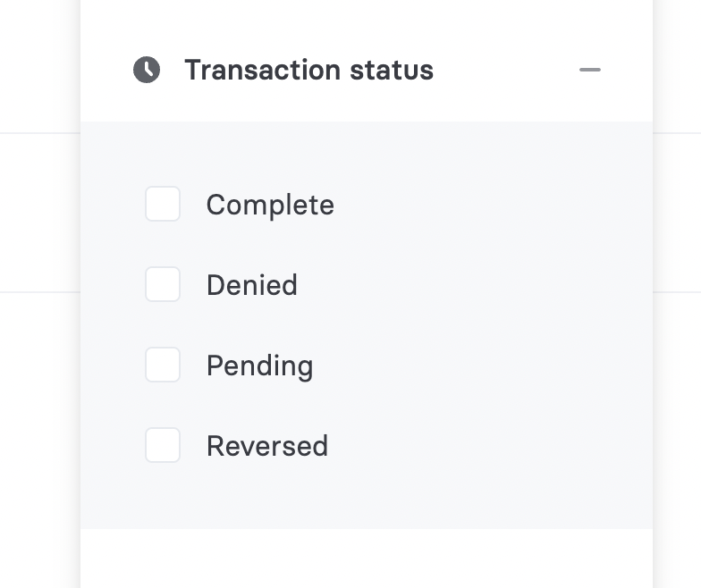
Task: Click the clock icon beside Transaction status
Action: click(147, 70)
